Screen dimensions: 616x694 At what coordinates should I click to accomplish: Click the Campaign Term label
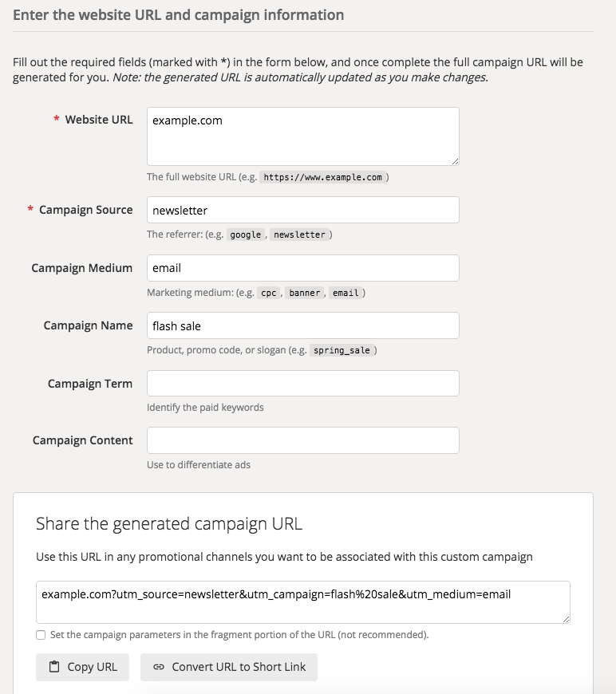click(90, 384)
